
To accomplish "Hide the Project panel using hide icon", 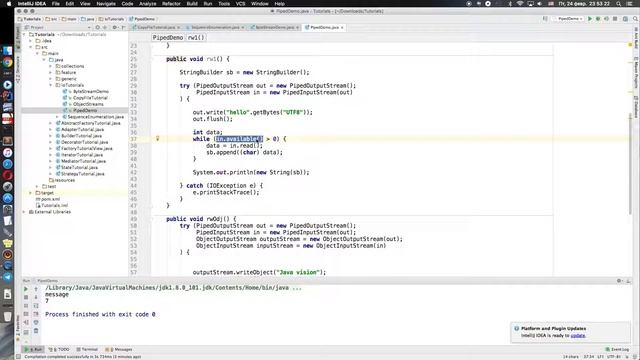I will (x=123, y=27).
